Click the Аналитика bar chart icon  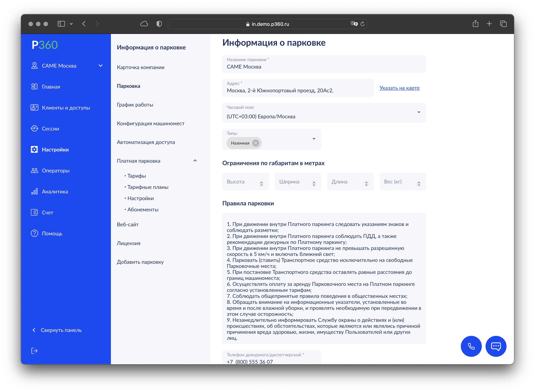34,191
